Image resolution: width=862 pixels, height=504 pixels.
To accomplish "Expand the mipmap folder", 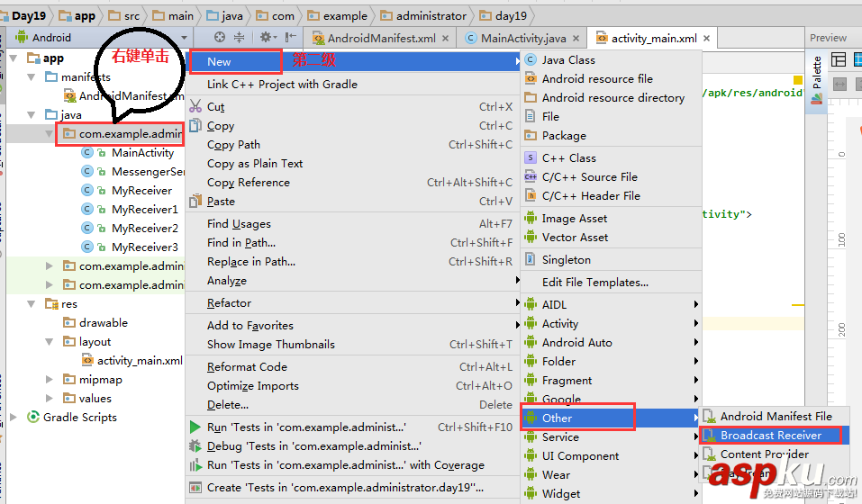I will pos(50,380).
